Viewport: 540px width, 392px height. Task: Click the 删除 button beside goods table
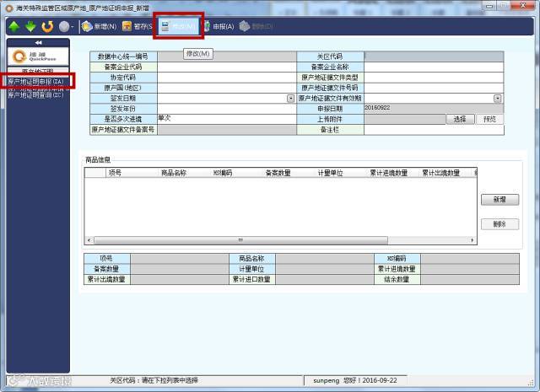pos(499,224)
